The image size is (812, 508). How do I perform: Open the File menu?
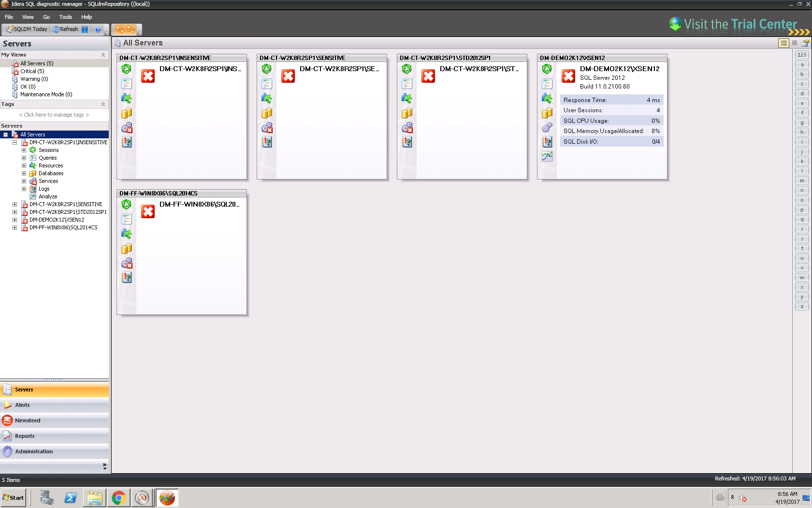tap(9, 17)
